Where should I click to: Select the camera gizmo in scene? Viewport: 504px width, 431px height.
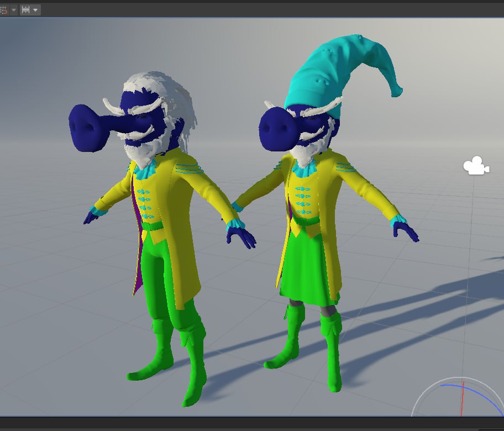476,166
